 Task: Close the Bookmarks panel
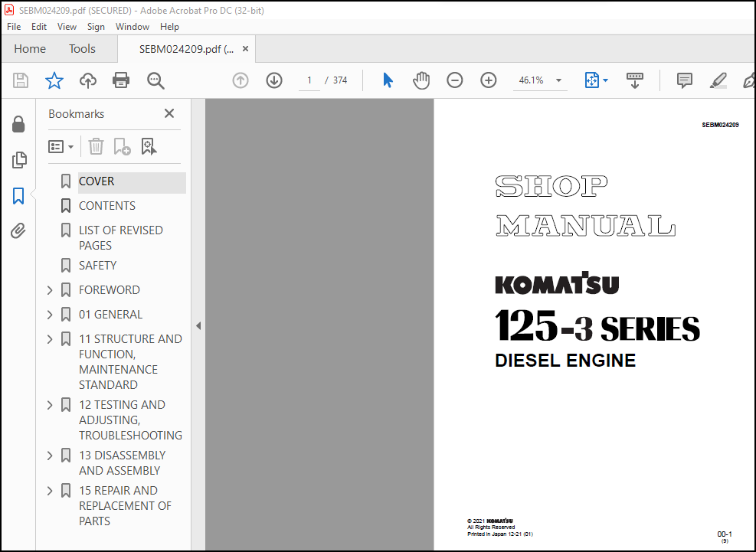click(169, 113)
